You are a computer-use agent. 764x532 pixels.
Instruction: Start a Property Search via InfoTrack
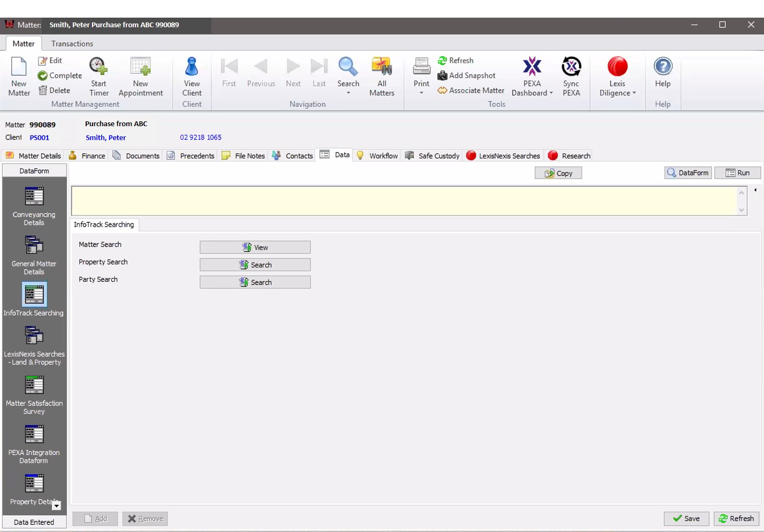255,264
